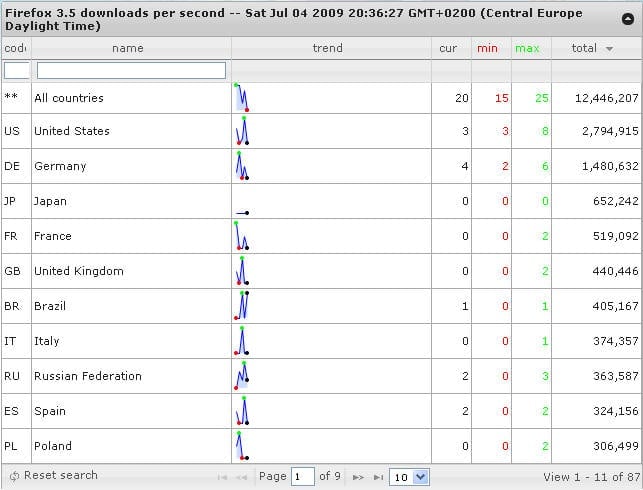View the Germany trend sparkline

[x=242, y=166]
